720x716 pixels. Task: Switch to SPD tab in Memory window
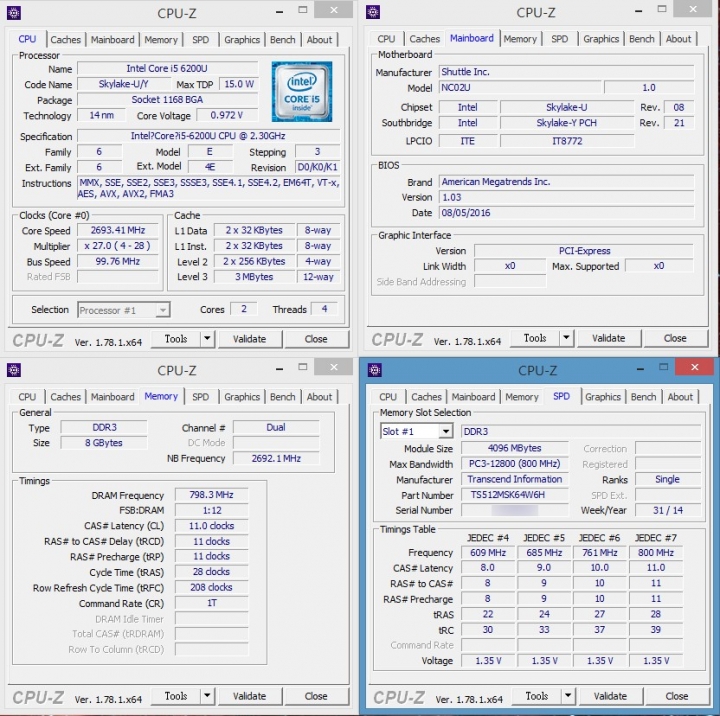tap(201, 397)
